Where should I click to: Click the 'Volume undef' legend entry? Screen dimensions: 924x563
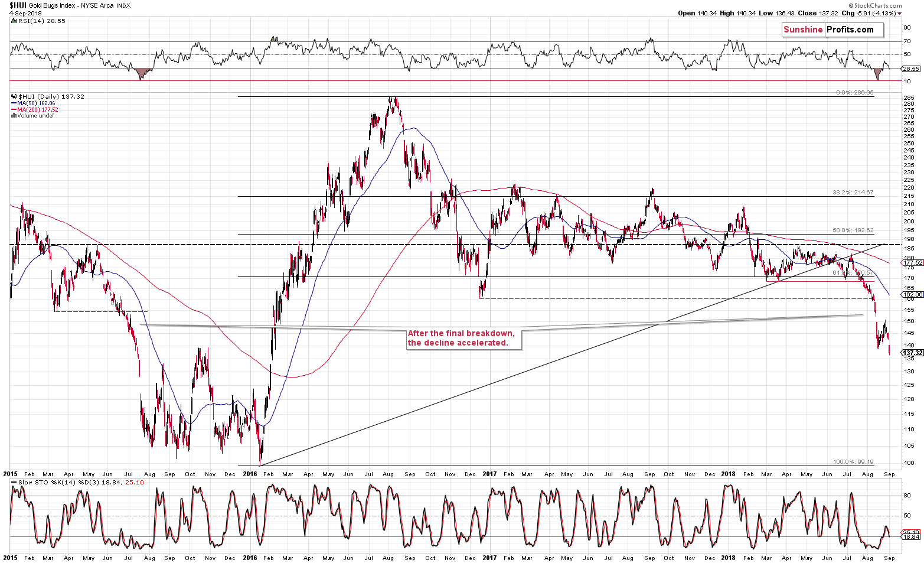(35, 116)
